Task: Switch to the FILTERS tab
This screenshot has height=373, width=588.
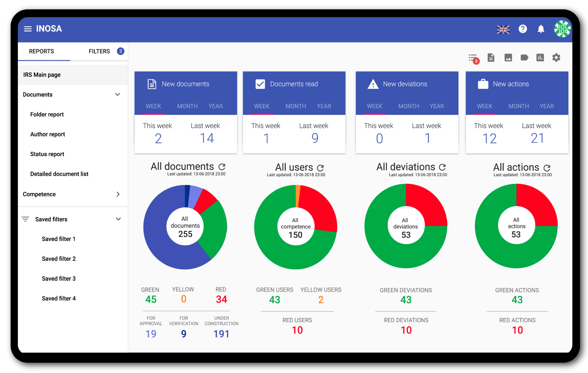Action: [99, 51]
